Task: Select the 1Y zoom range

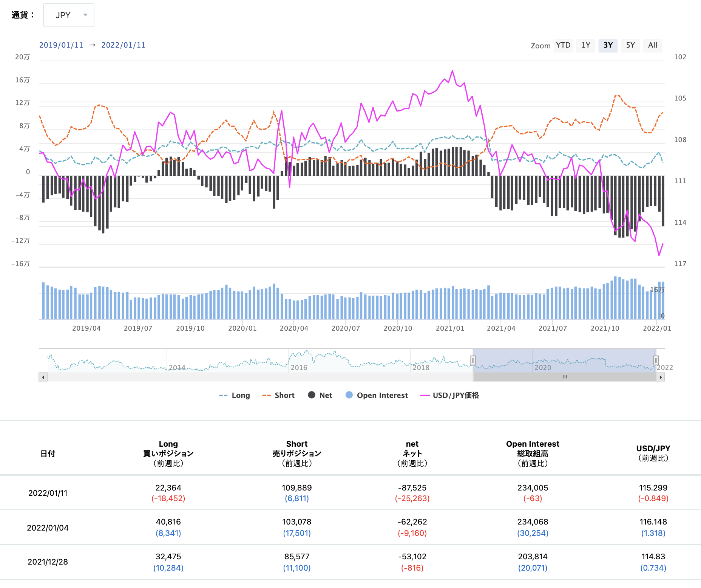Action: click(x=586, y=45)
